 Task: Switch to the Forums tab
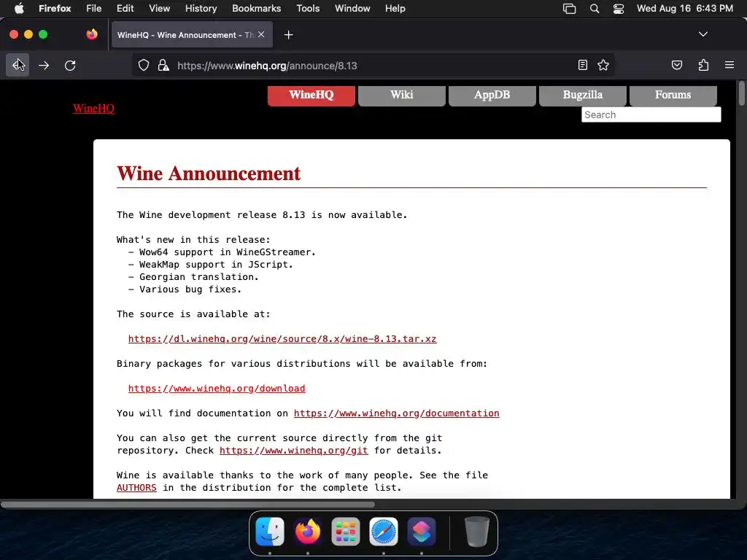pyautogui.click(x=673, y=96)
